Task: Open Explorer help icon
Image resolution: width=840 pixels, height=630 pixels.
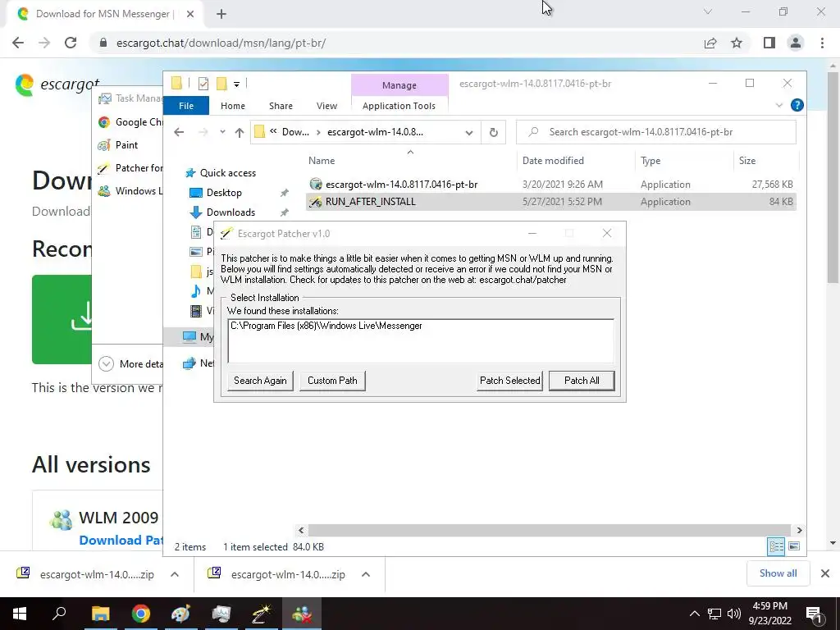Action: pos(797,105)
